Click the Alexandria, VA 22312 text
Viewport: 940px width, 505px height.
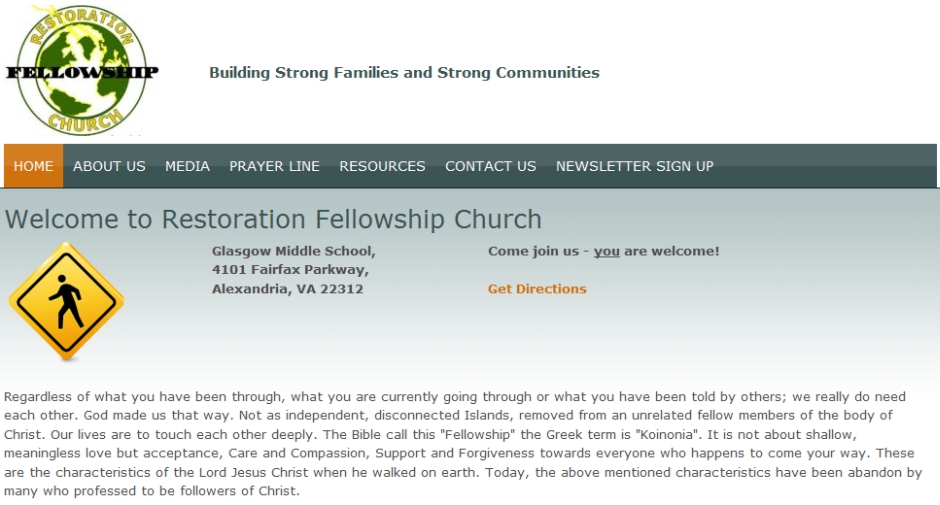pyautogui.click(x=288, y=289)
